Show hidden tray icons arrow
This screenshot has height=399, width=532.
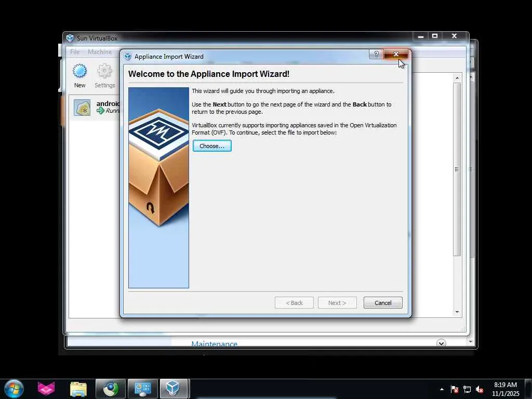pos(442,389)
